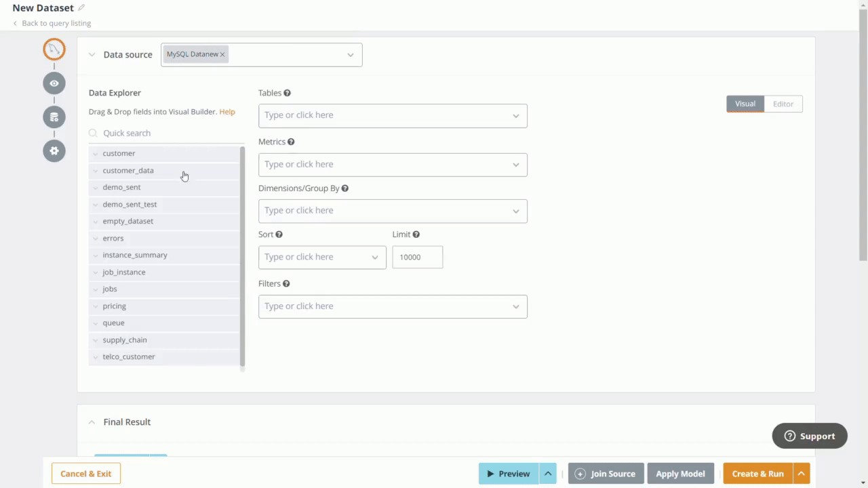Switch to the Editor mode

pos(783,104)
